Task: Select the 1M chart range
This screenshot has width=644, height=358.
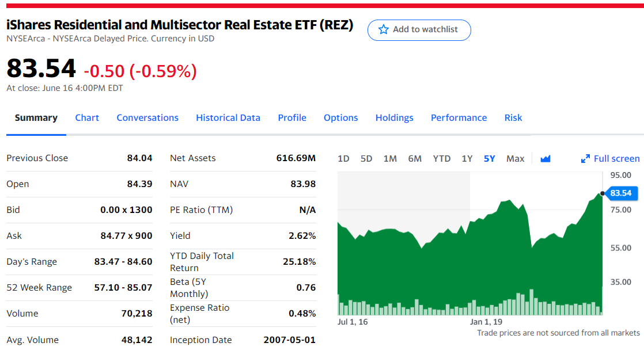Action: click(390, 158)
